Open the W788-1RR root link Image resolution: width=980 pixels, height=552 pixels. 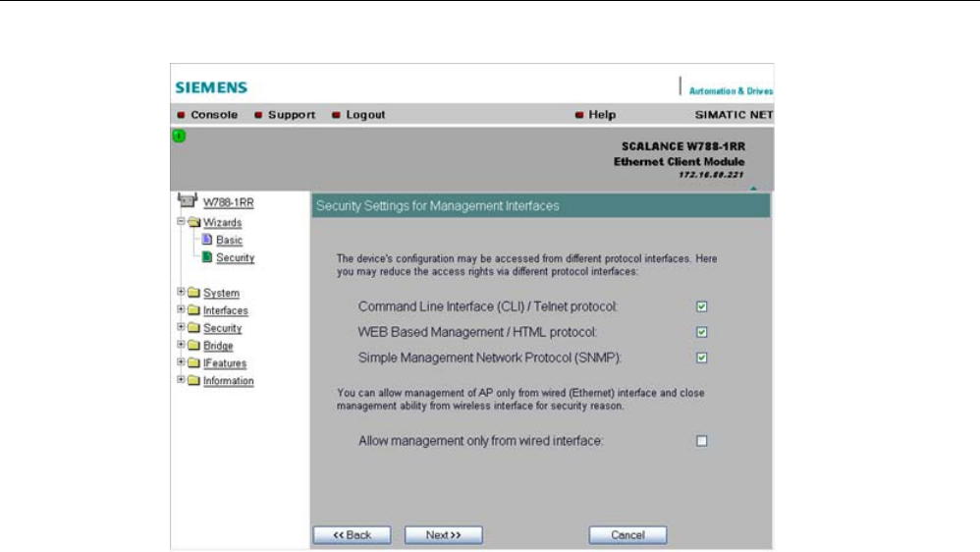pos(228,202)
